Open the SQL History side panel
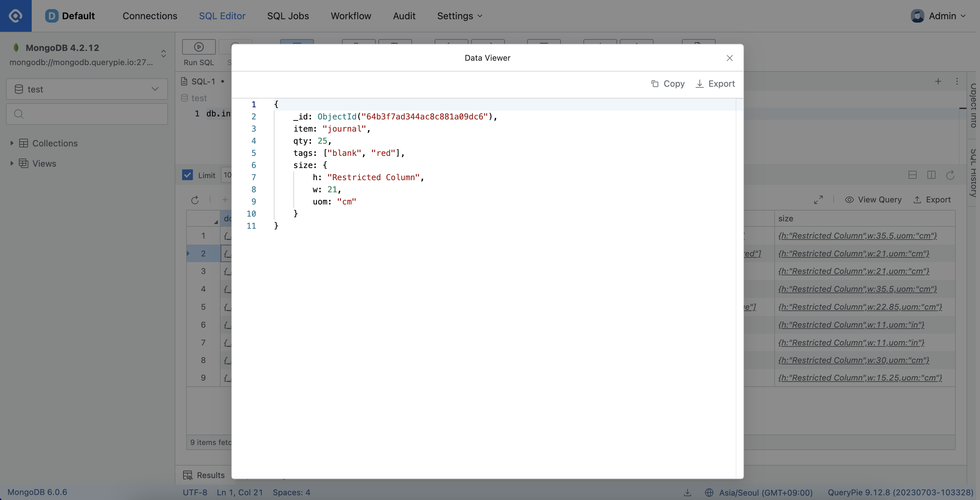The width and height of the screenshot is (980, 500). click(x=973, y=173)
